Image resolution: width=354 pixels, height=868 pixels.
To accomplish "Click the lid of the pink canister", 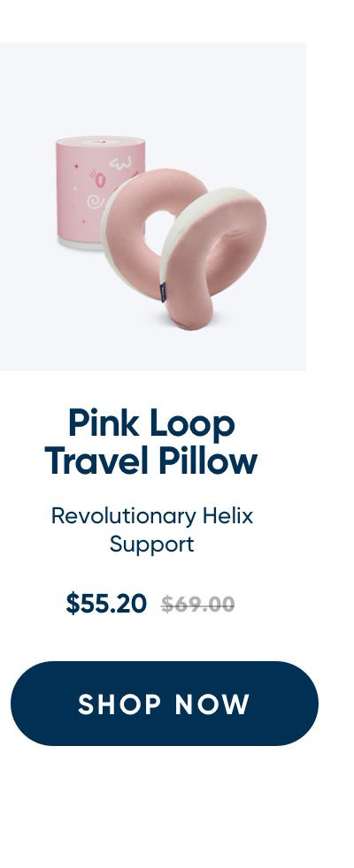I will [100, 141].
